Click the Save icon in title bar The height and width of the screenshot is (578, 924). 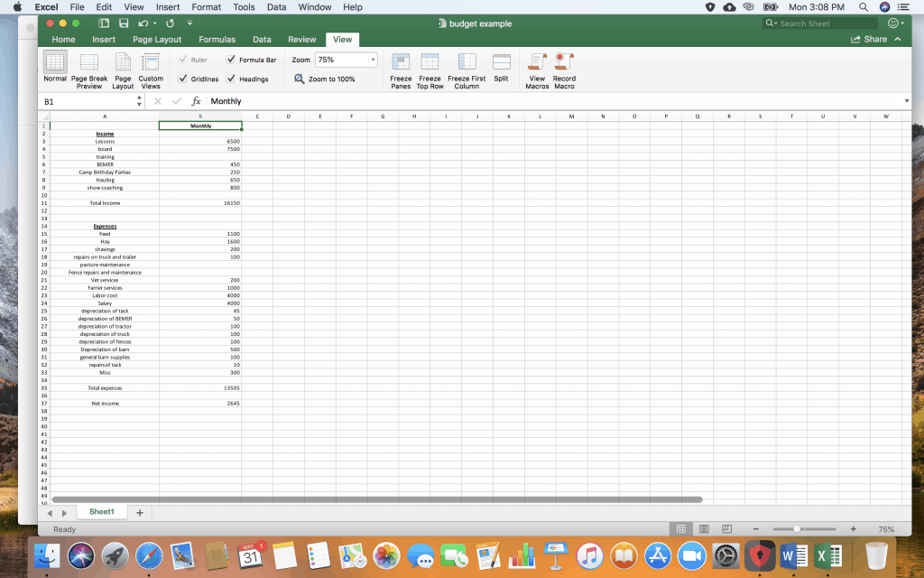(x=124, y=23)
